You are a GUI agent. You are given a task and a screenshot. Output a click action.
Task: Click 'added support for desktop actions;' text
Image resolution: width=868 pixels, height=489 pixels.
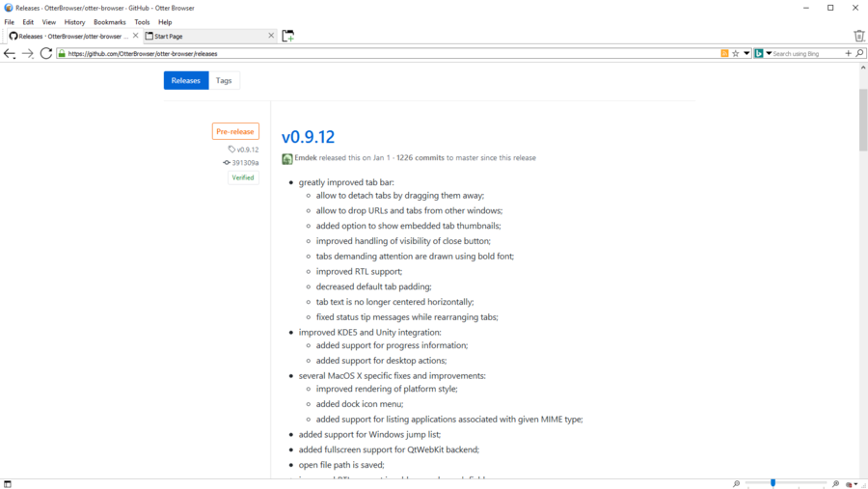[x=381, y=361]
